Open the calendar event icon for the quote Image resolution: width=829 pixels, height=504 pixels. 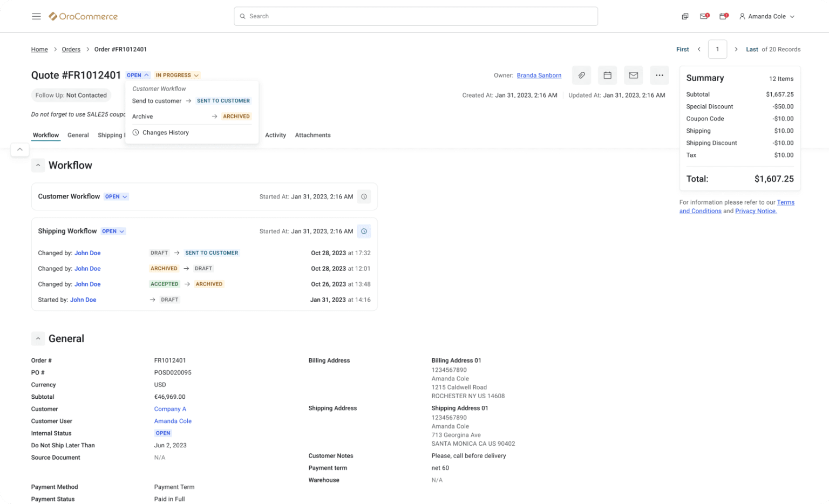[x=607, y=75]
